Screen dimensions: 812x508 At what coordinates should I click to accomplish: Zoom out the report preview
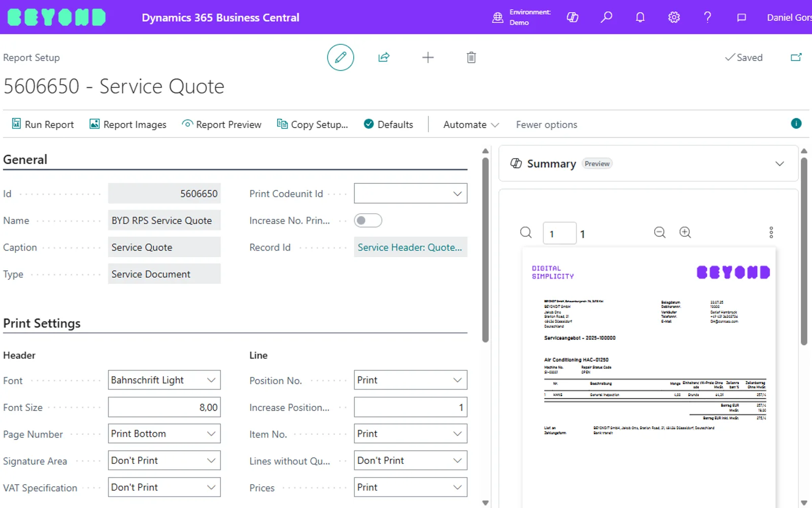point(660,232)
